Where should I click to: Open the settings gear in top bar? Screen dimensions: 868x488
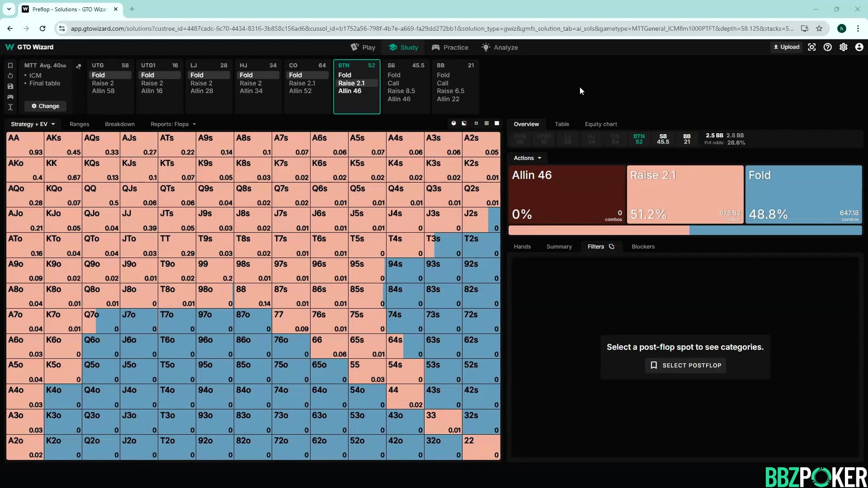[843, 47]
